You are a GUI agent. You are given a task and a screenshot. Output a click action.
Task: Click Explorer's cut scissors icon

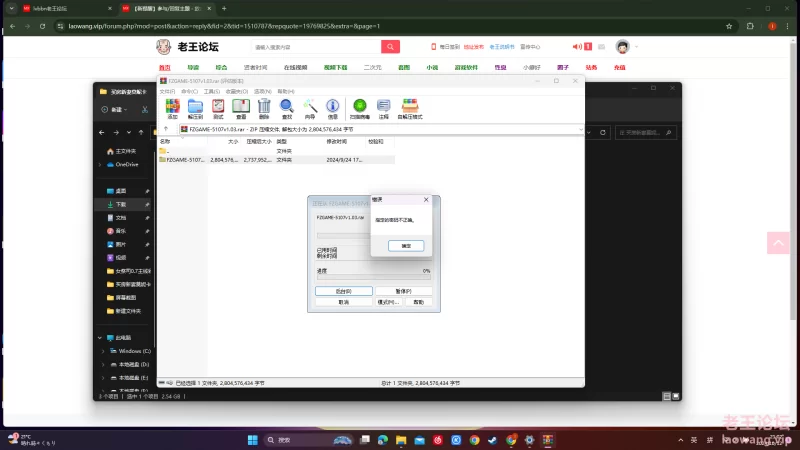(145, 109)
